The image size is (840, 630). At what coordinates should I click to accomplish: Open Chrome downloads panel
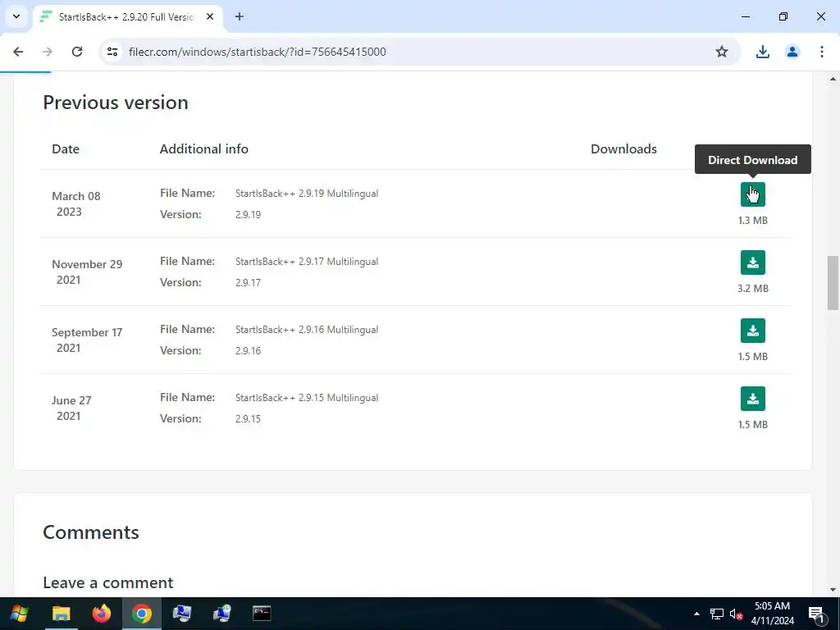762,52
